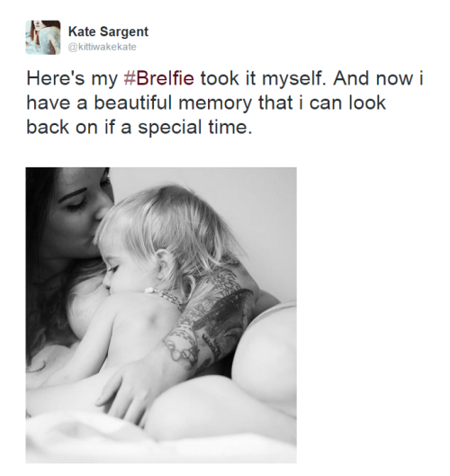The height and width of the screenshot is (476, 450).
Task: Click the beaded necklace in the photo
Action: click(166, 298)
